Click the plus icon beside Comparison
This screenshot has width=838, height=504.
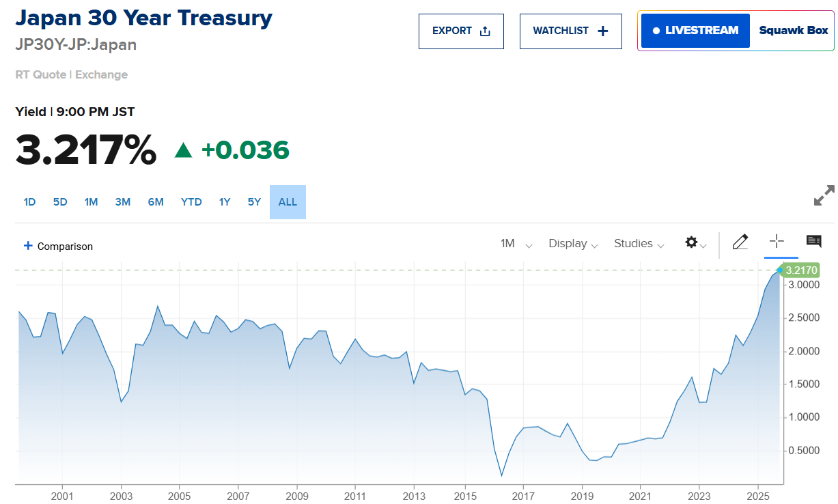click(28, 246)
